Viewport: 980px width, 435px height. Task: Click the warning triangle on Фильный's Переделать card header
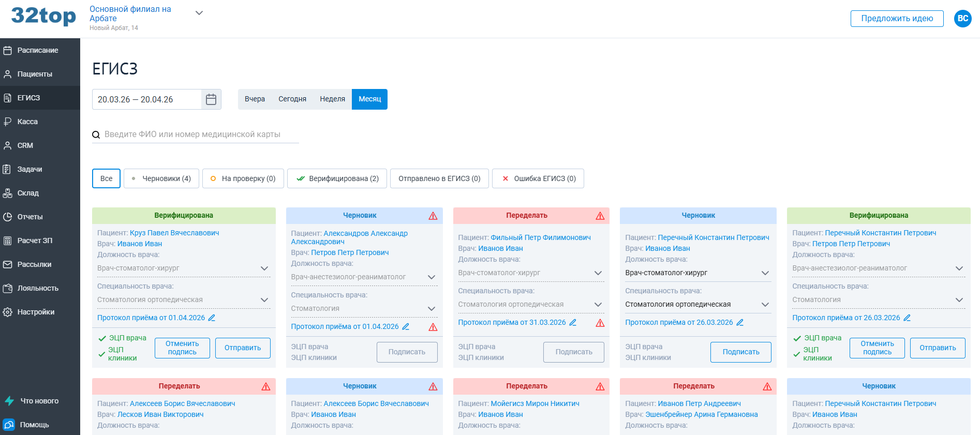(x=600, y=216)
